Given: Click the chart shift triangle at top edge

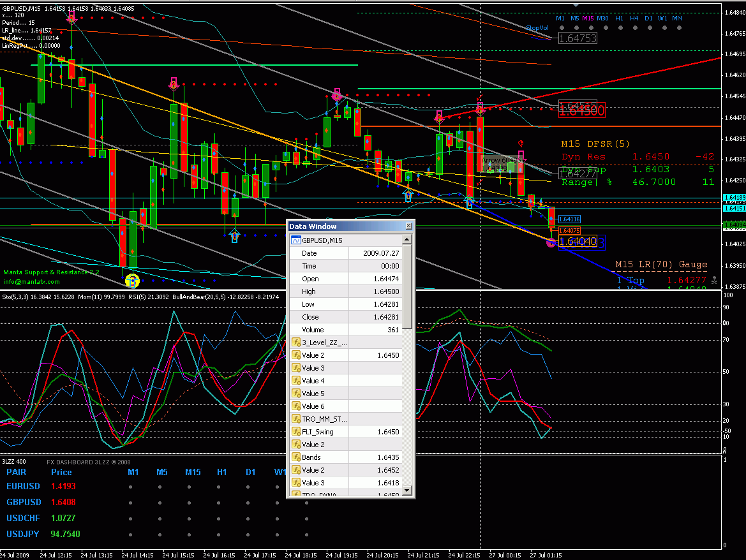Looking at the screenshot, I should tap(576, 4).
